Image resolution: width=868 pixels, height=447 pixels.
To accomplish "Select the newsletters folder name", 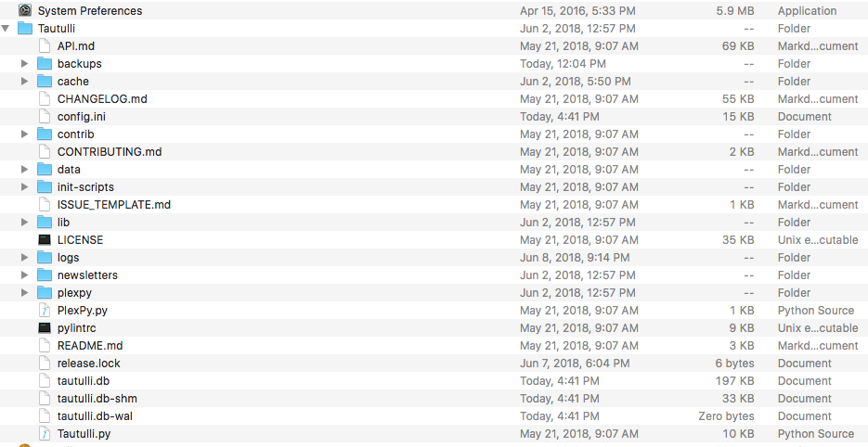I will [87, 275].
